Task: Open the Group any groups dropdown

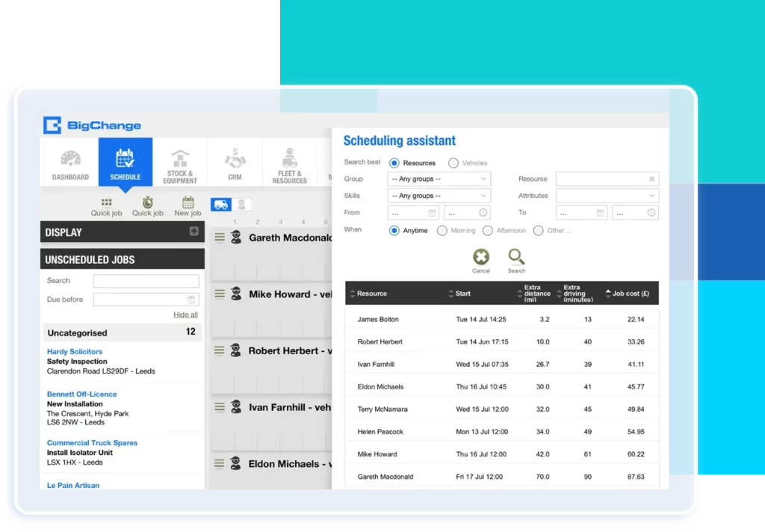Action: click(439, 179)
